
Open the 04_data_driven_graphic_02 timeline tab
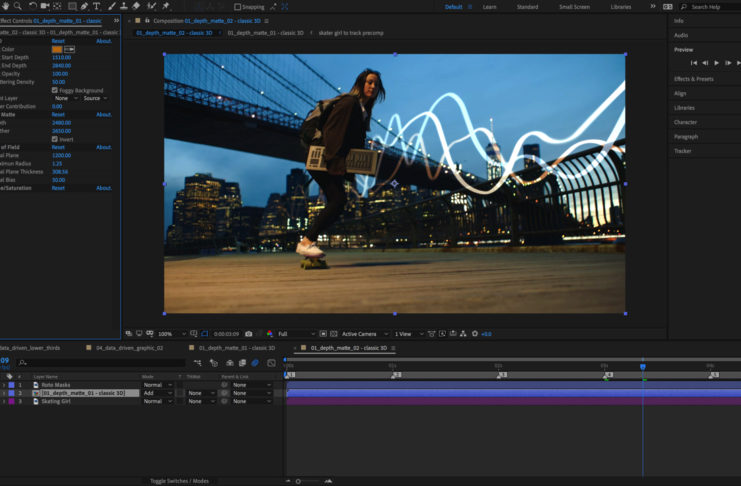click(x=129, y=348)
